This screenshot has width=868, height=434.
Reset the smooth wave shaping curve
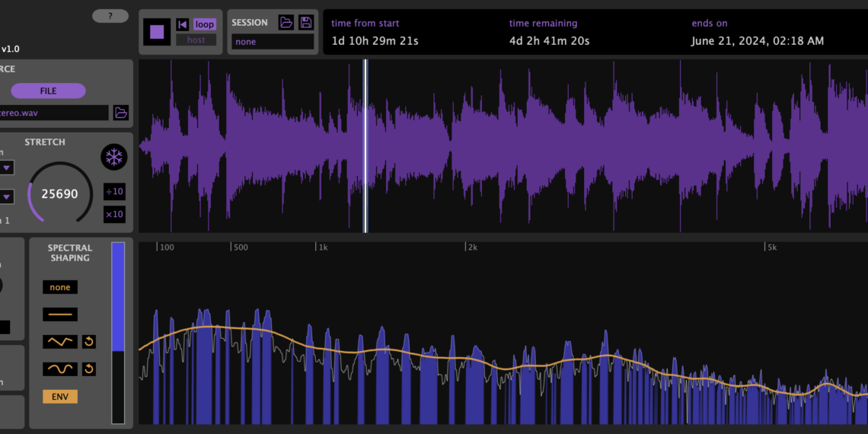click(x=89, y=369)
